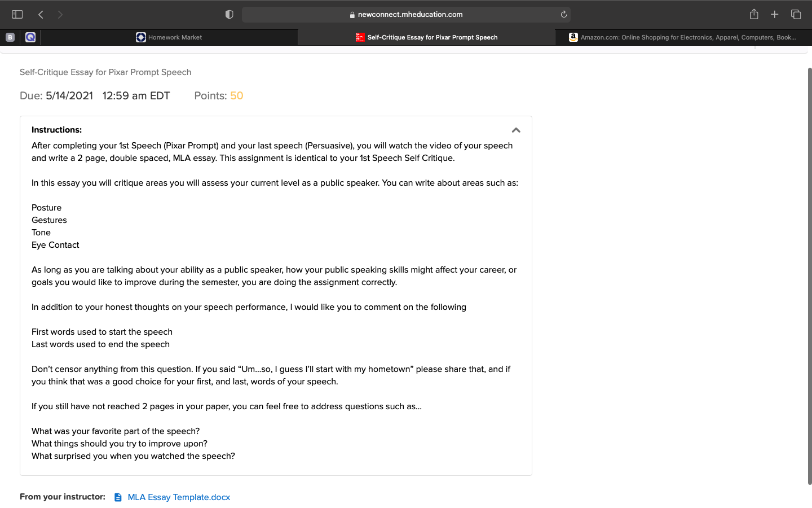Open the pinned B tab
Image resolution: width=812 pixels, height=508 pixels.
10,37
